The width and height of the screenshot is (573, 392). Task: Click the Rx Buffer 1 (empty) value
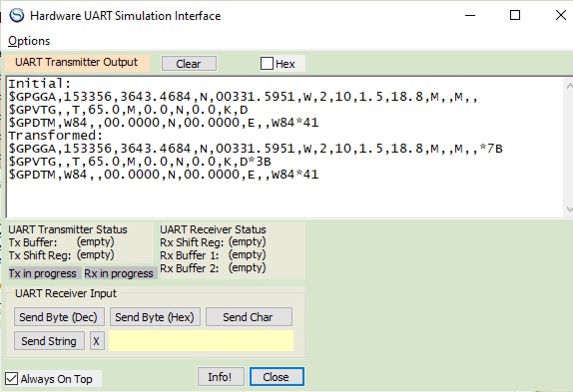(247, 254)
